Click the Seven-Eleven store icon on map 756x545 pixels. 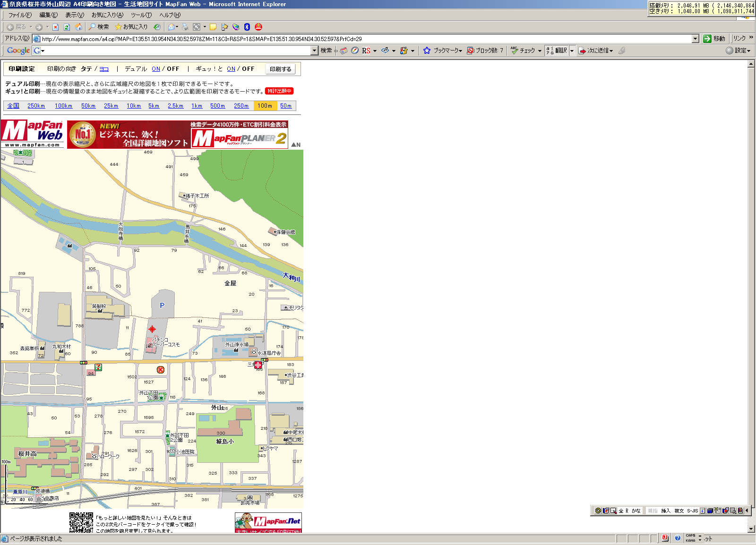98,367
